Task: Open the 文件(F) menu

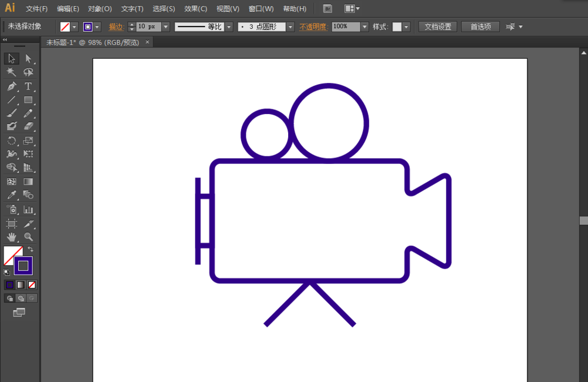Action: [36, 9]
